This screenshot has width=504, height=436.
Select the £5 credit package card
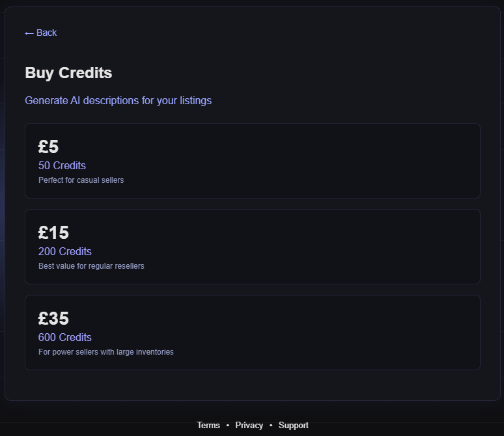coord(253,161)
